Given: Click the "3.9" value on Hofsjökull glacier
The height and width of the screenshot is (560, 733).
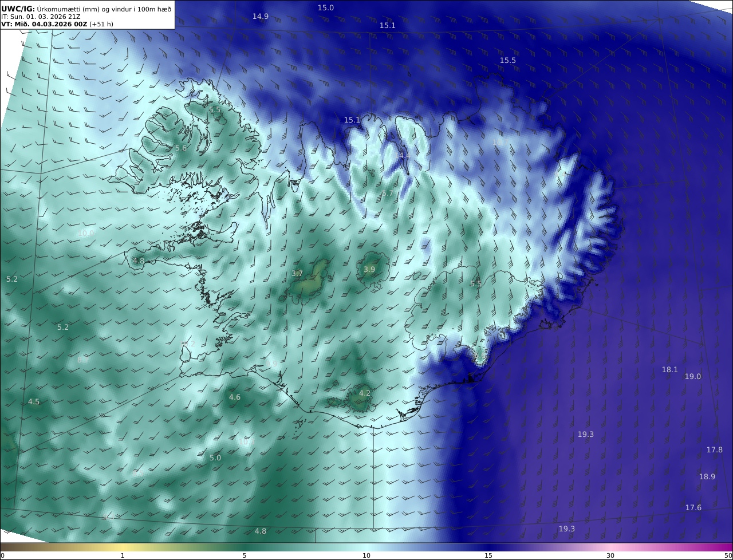Looking at the screenshot, I should click(369, 270).
